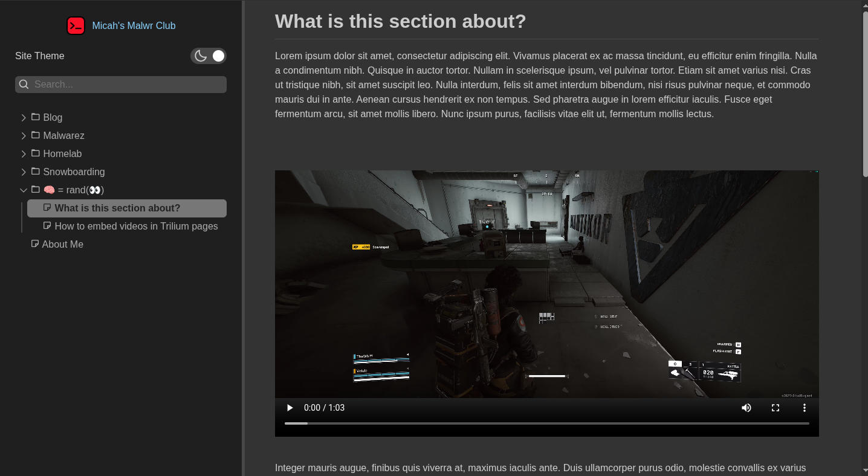Select 'What is this section about?' note
Viewport: 868px width, 476px height.
point(127,208)
